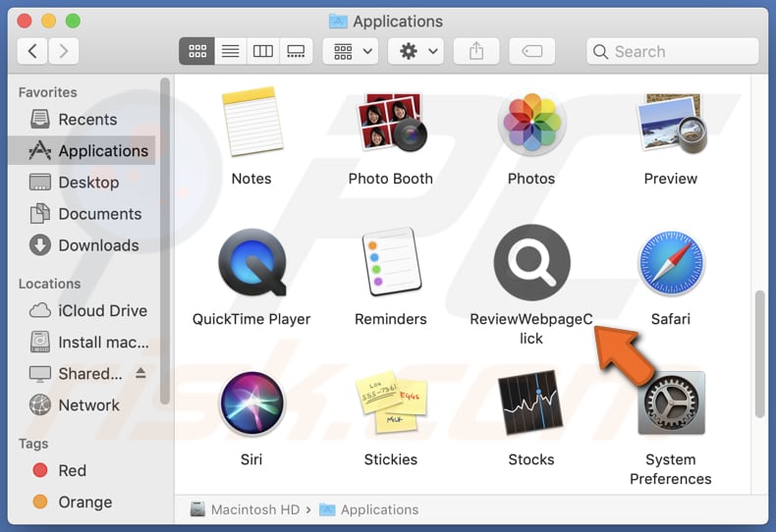Open the group-by arrangement dropdown

[x=351, y=51]
